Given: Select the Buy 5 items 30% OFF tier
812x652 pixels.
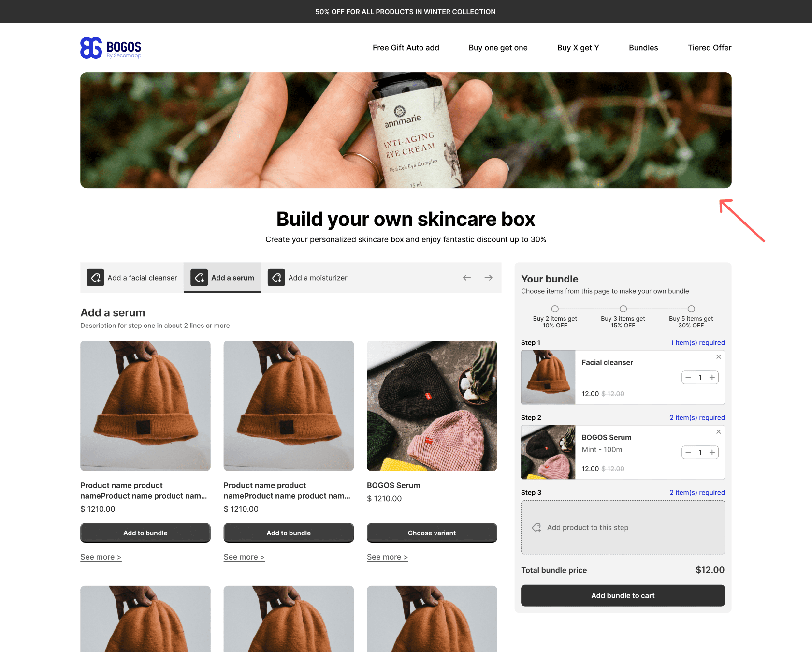Looking at the screenshot, I should (x=691, y=309).
